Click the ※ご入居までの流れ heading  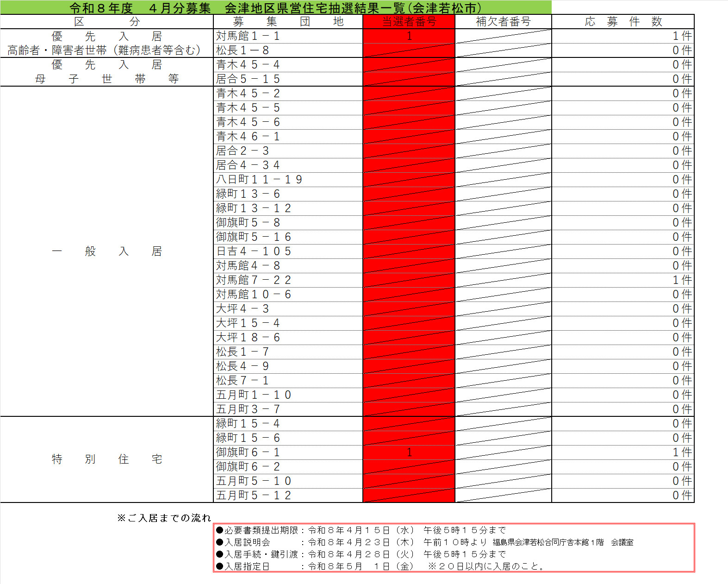(x=164, y=518)
